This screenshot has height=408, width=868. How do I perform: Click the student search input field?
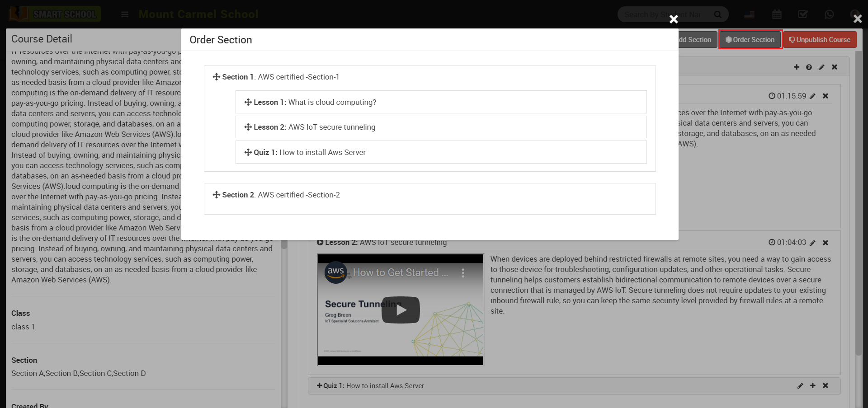664,14
